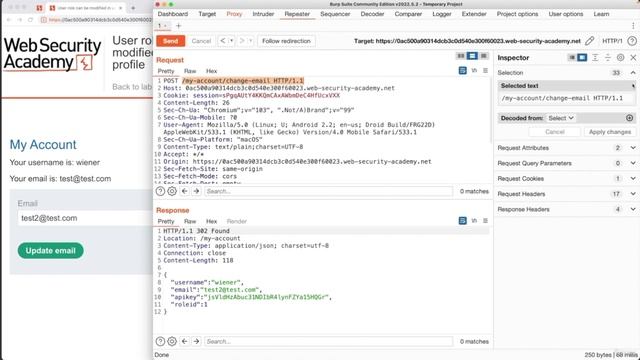The height and width of the screenshot is (360, 640).
Task: Click Update email button in browser
Action: (x=51, y=251)
